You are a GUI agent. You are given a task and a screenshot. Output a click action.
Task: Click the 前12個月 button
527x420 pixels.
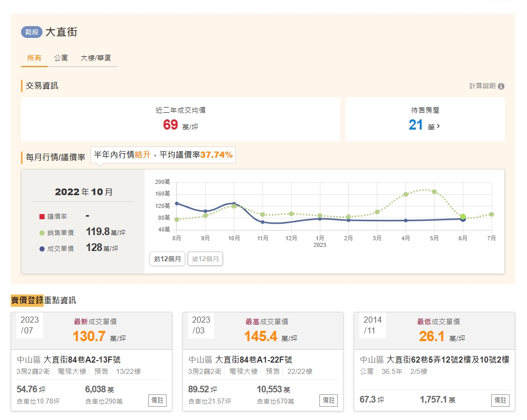click(x=167, y=259)
